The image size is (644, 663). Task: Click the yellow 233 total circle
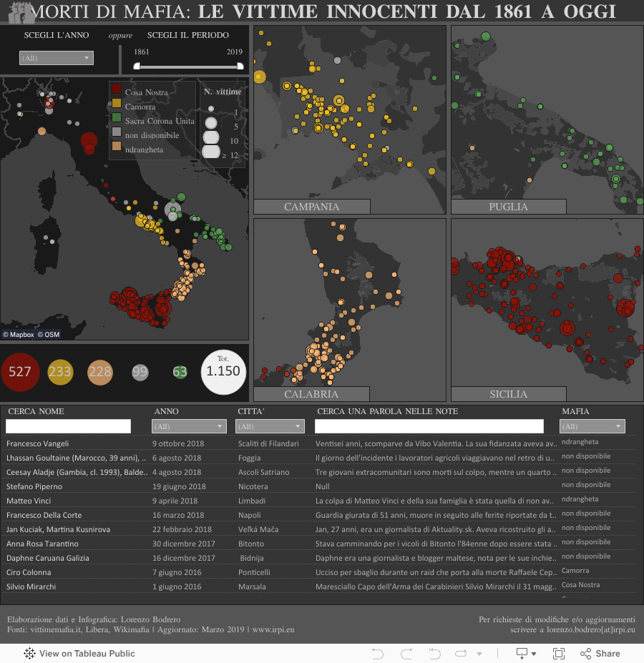tap(60, 372)
